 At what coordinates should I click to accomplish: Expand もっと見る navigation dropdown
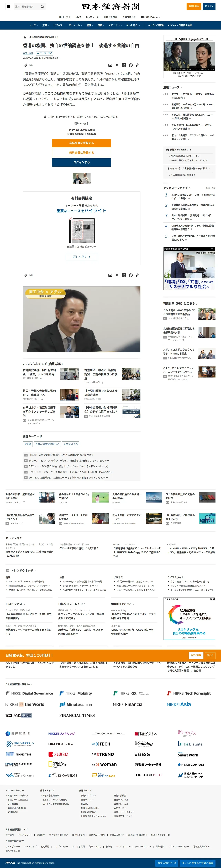133,25
